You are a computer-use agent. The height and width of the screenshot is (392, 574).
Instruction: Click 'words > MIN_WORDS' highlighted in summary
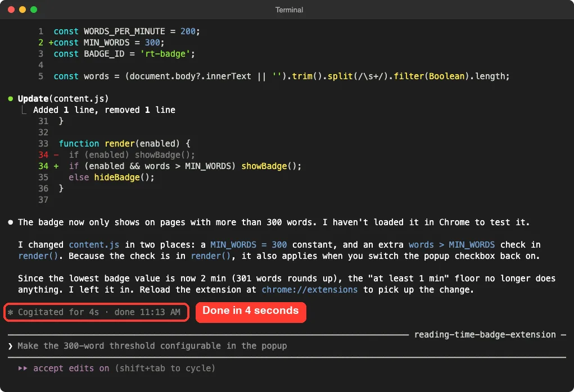pos(451,245)
